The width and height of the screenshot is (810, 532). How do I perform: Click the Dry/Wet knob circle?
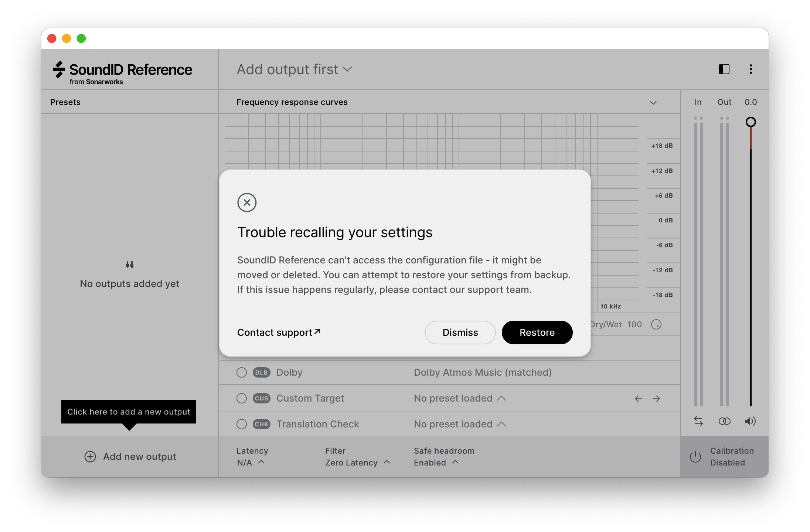click(656, 324)
